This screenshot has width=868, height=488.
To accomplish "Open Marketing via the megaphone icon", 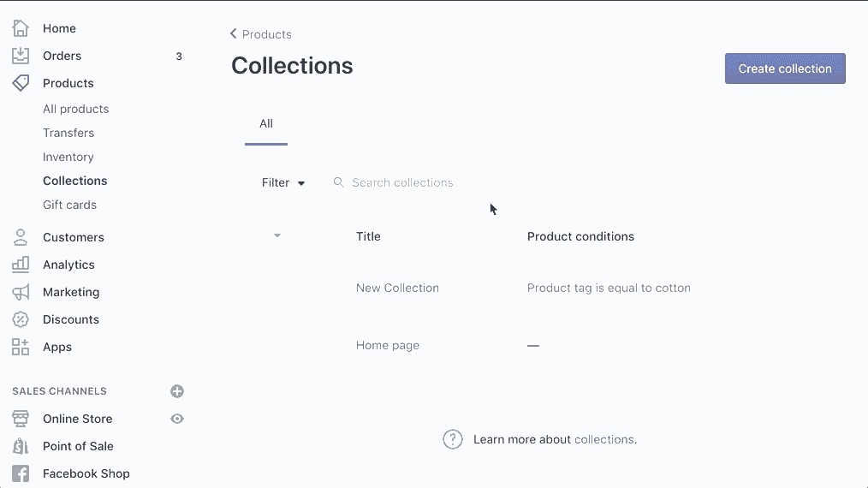I will click(21, 292).
